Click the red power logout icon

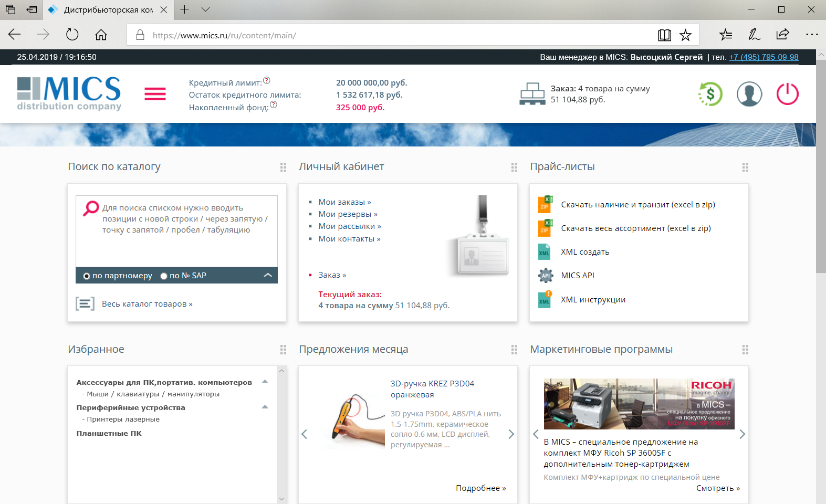point(787,94)
